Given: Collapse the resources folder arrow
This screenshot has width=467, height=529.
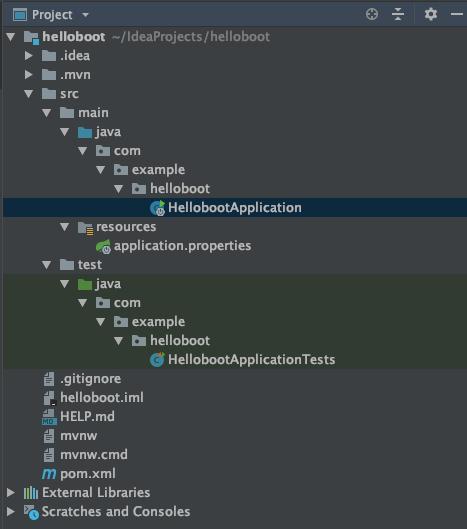Looking at the screenshot, I should pos(64,227).
